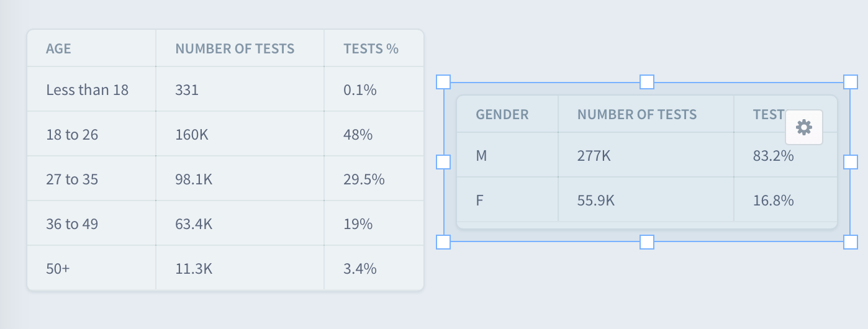This screenshot has width=868, height=329.
Task: Click the top-left resize handle of selection
Action: click(x=443, y=82)
